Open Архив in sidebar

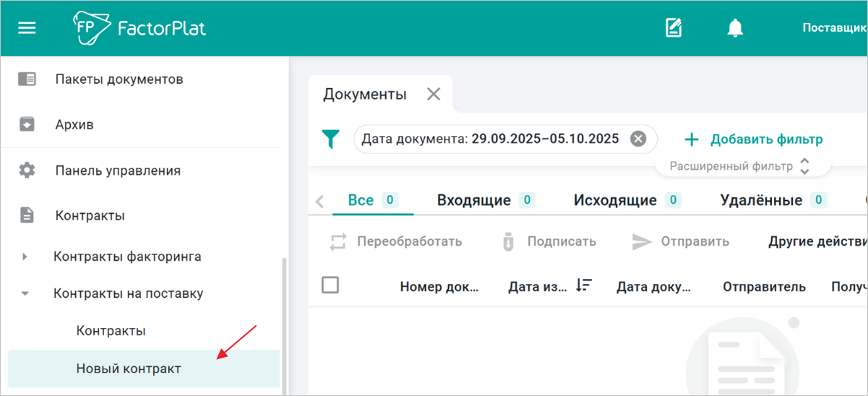coord(74,125)
